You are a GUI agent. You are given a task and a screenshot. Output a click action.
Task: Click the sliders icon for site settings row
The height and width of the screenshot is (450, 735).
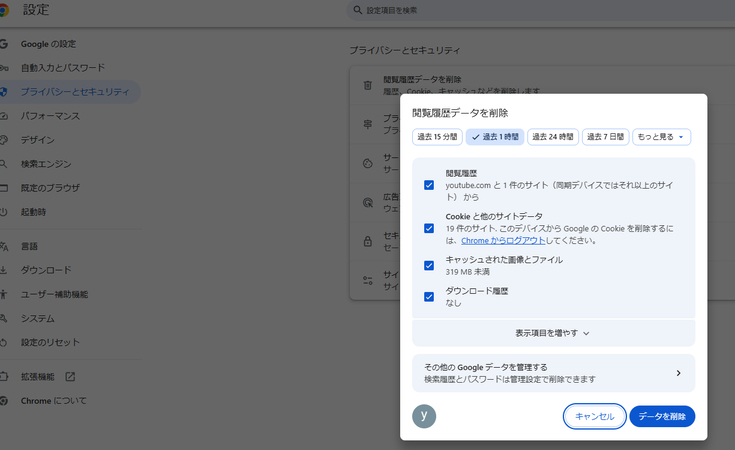[368, 280]
